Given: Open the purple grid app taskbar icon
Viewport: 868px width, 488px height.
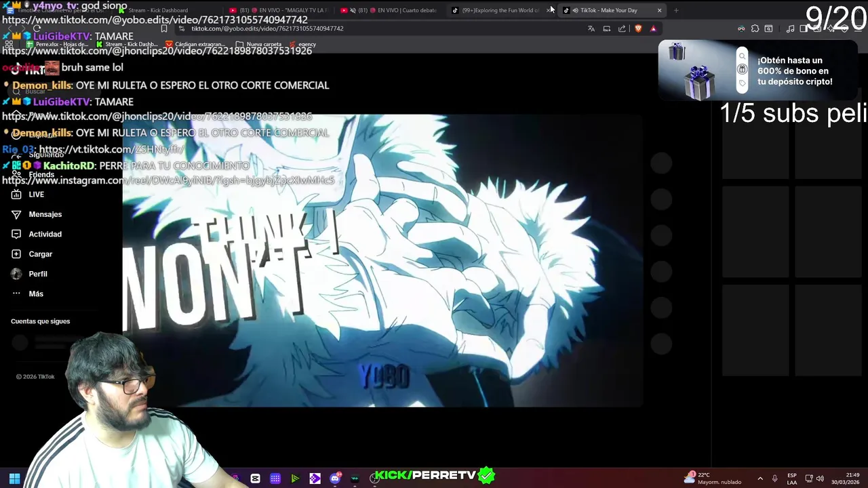Looking at the screenshot, I should (x=275, y=479).
